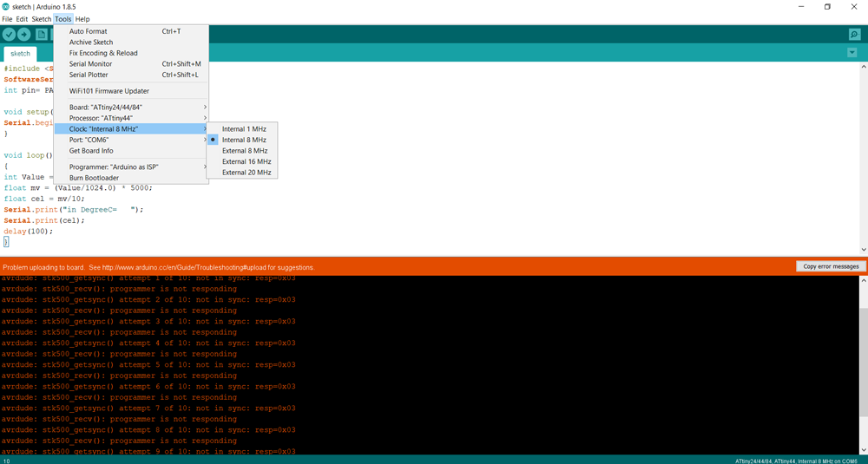Screen dimensions: 868x464
Task: Click the New sketch toolbar icon
Action: [42, 35]
